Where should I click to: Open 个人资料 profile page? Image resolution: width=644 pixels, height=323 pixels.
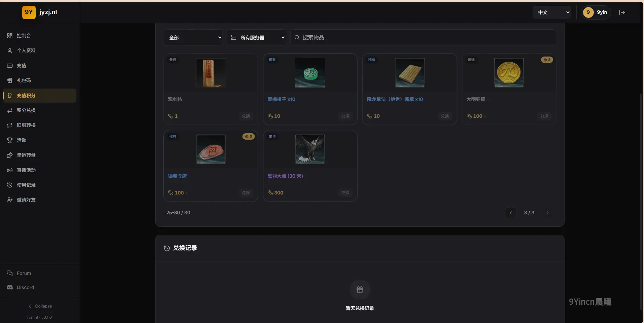(39, 50)
